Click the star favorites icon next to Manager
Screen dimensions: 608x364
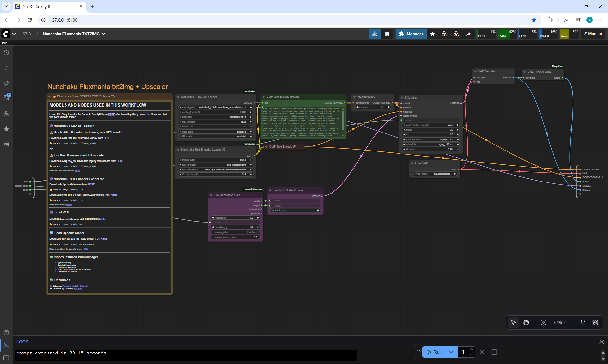coord(433,34)
